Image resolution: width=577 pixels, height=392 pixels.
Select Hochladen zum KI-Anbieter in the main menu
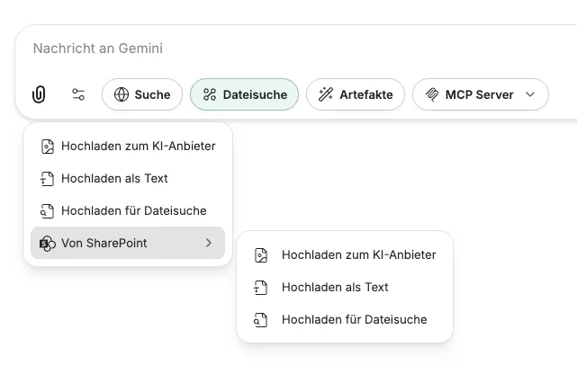click(x=138, y=146)
